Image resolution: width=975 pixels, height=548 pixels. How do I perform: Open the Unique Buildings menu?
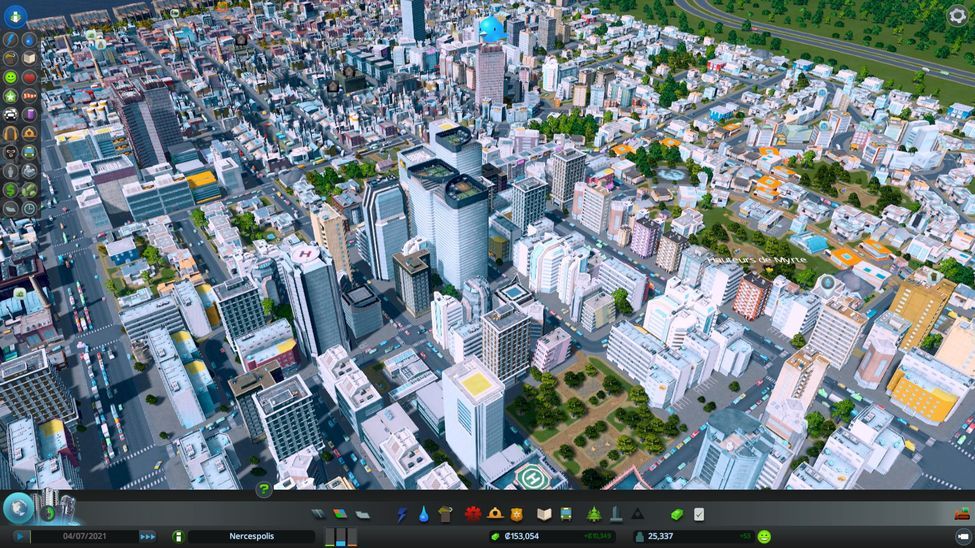pos(616,514)
